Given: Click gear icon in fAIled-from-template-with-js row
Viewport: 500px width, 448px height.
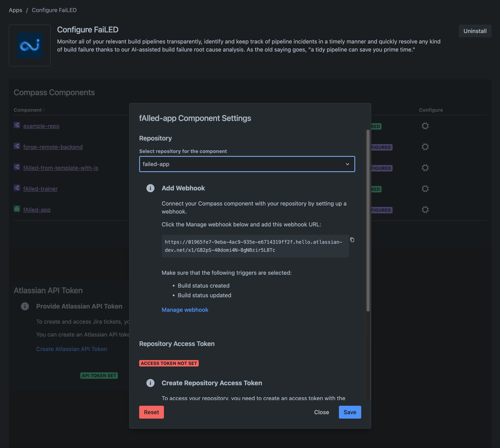Looking at the screenshot, I should point(425,168).
